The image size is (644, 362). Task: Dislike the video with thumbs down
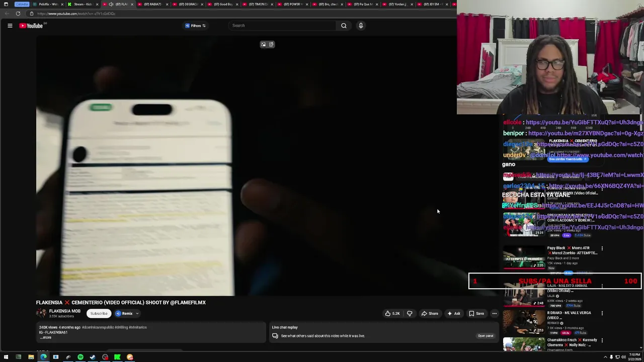tap(410, 313)
